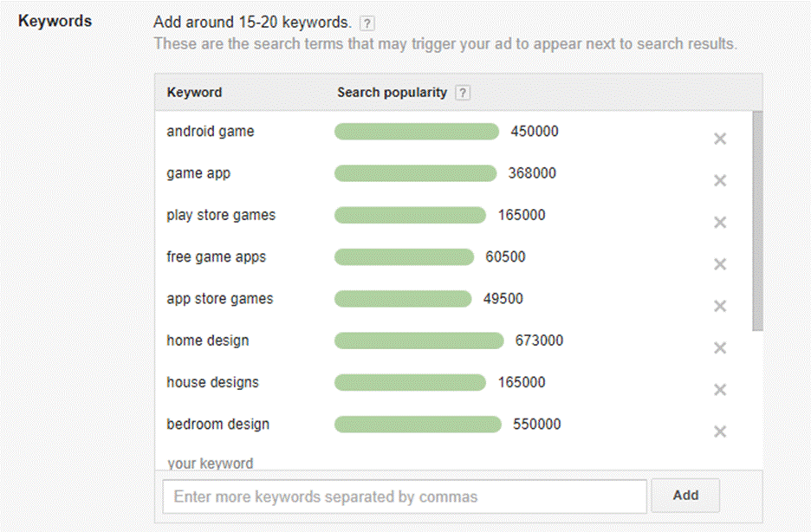Focus the 'Enter more keywords' input field
The image size is (811, 532).
(405, 496)
